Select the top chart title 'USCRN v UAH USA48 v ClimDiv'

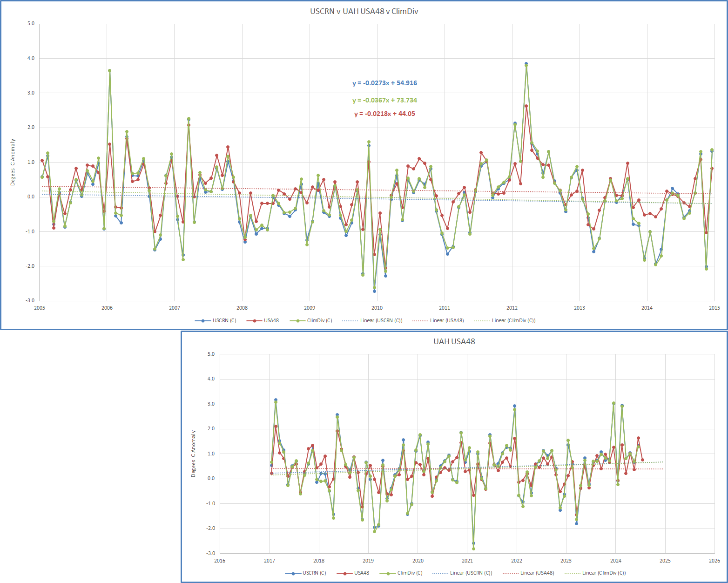(364, 11)
